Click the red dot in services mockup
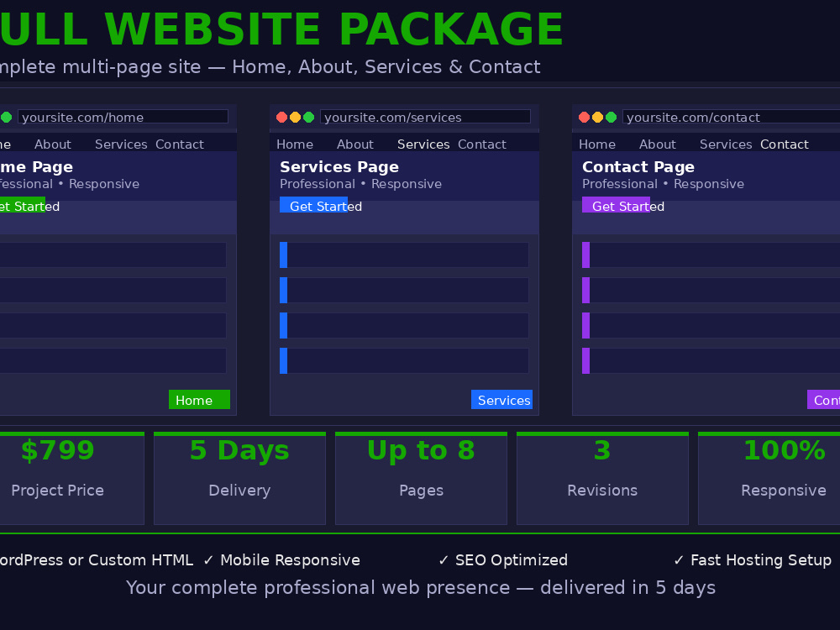The width and height of the screenshot is (840, 630). coord(281,118)
